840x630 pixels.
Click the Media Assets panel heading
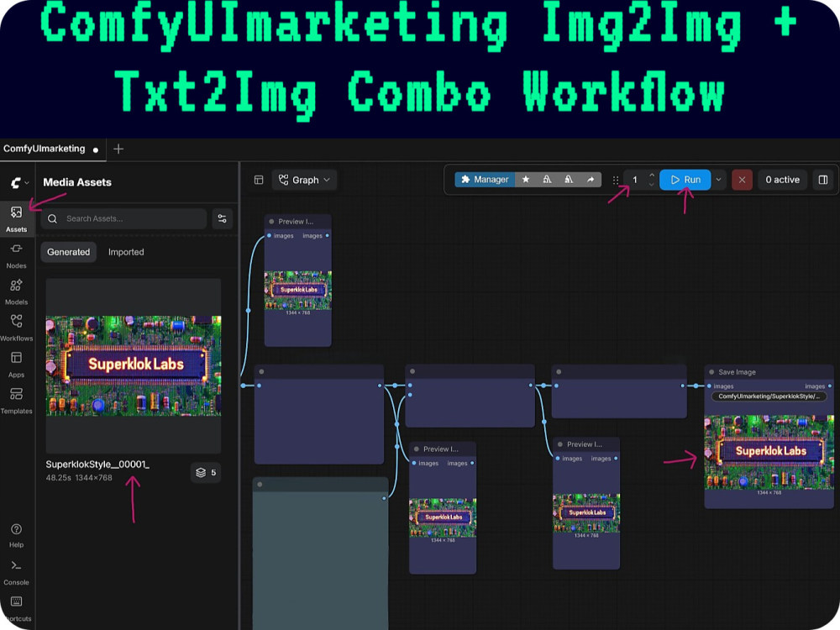[x=77, y=182]
